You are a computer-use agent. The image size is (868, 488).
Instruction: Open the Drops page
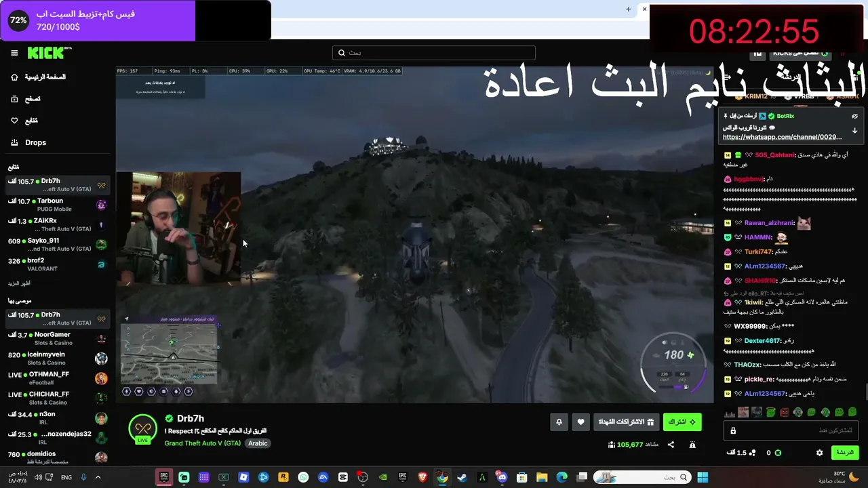pos(35,142)
